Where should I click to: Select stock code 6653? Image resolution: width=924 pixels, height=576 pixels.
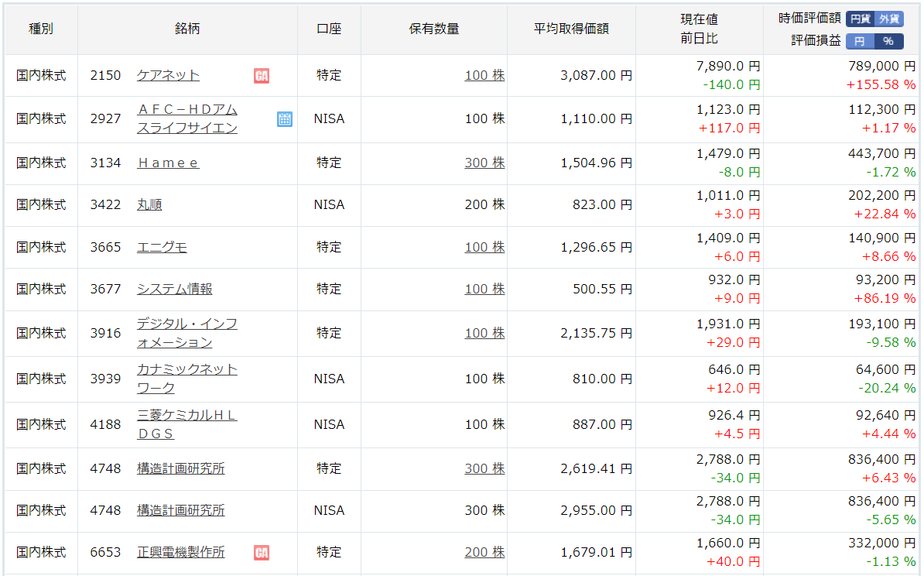tap(105, 553)
